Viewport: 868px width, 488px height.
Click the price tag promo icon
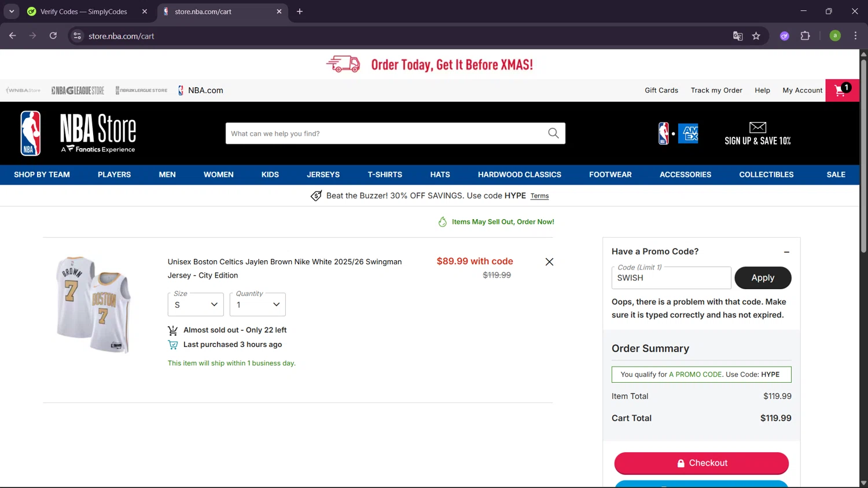click(316, 196)
